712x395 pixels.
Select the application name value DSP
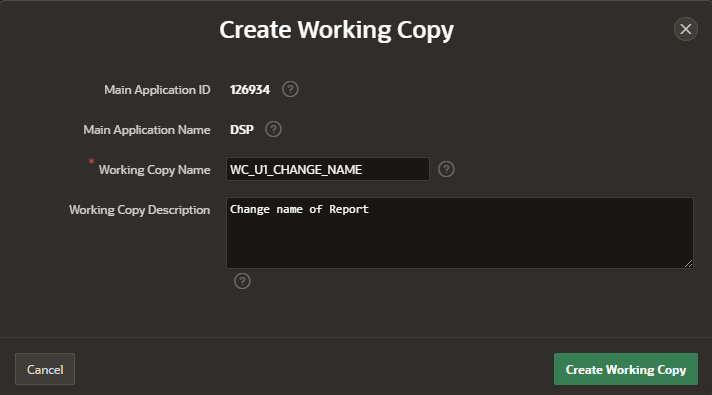pos(242,130)
